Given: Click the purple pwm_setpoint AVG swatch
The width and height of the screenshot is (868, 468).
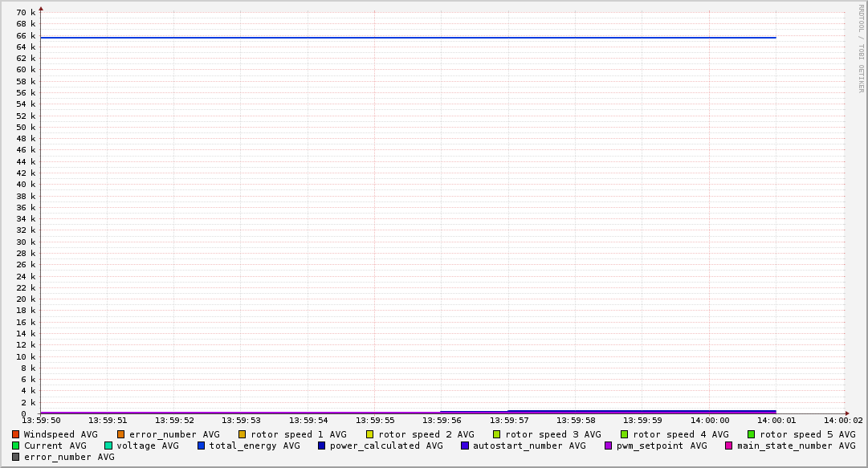Looking at the screenshot, I should [608, 446].
